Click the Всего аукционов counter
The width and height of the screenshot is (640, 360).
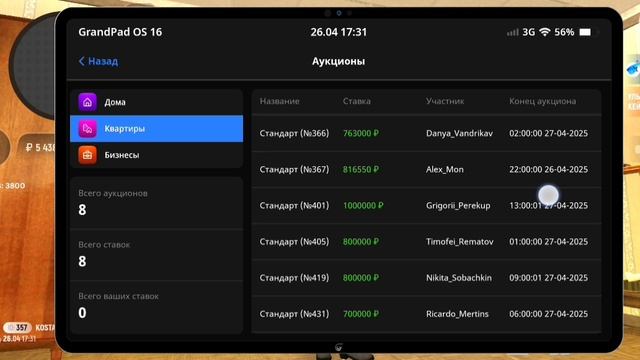(156, 203)
